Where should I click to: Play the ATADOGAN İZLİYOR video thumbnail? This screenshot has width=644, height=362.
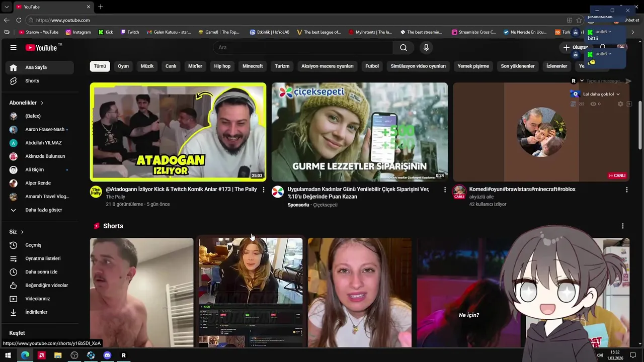[178, 132]
